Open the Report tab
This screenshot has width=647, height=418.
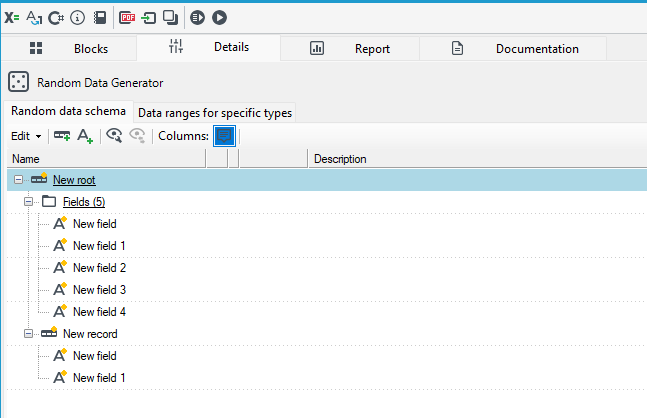pos(350,49)
